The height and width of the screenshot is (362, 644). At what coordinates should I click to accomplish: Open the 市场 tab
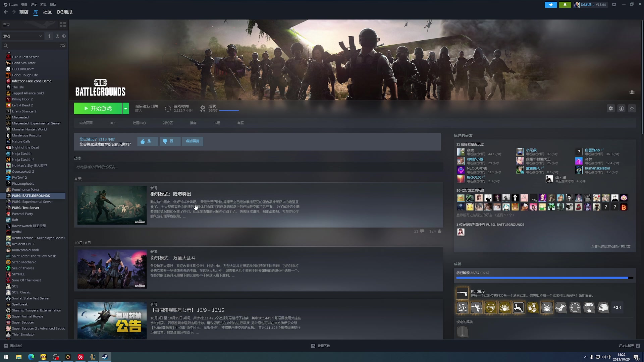[217, 123]
